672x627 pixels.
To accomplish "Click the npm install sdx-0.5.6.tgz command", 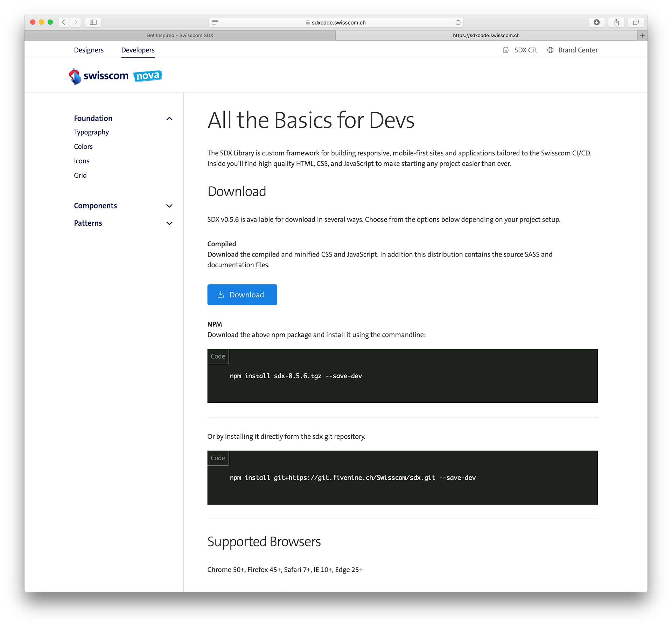I will pos(296,376).
